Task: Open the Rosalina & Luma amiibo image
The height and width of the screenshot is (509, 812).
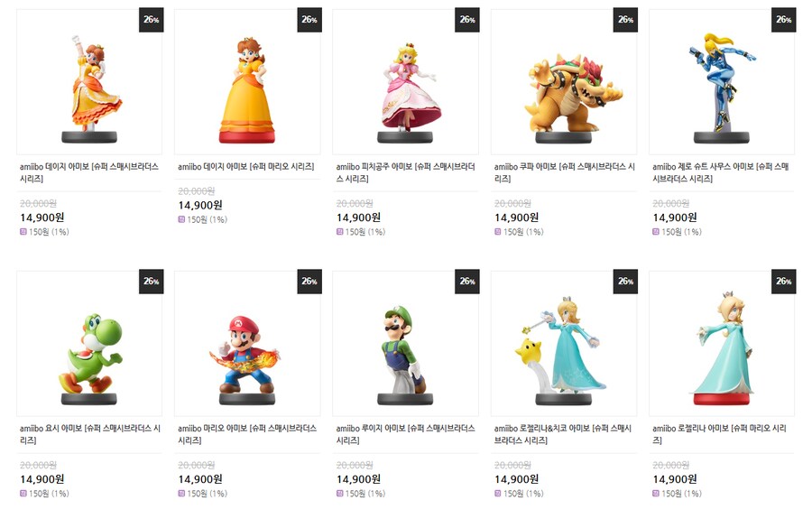Action: click(563, 352)
